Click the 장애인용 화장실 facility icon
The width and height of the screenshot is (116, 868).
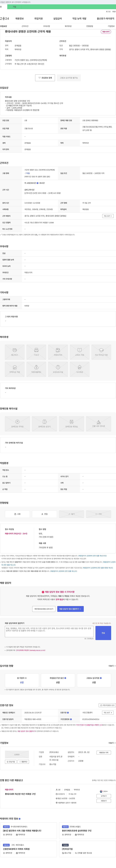coord(72,424)
